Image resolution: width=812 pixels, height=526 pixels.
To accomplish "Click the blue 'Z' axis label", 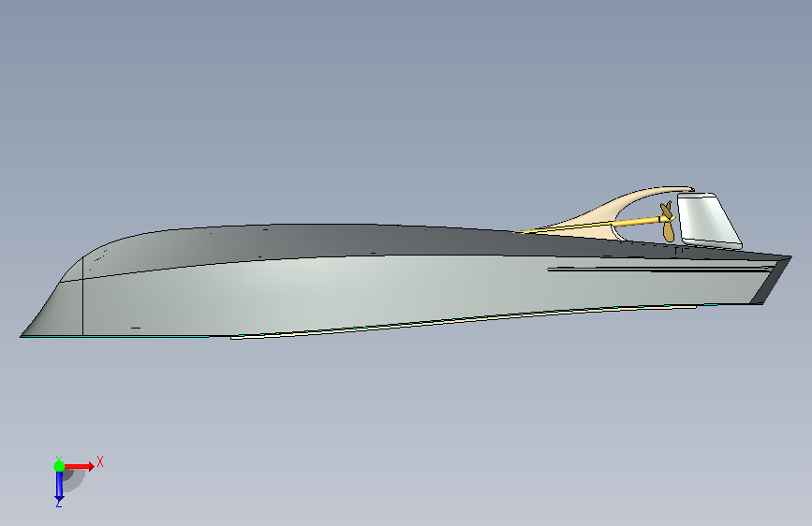I will tap(58, 503).
